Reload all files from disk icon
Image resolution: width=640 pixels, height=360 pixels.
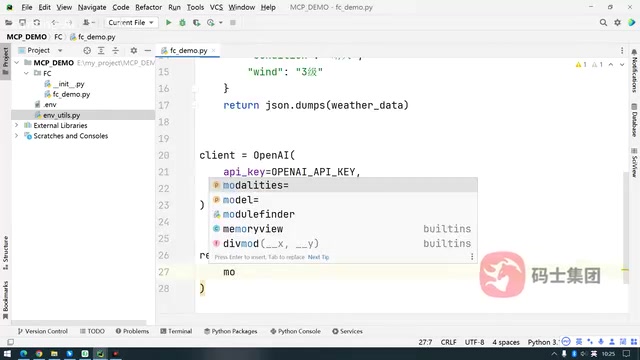pyautogui.click(x=37, y=22)
